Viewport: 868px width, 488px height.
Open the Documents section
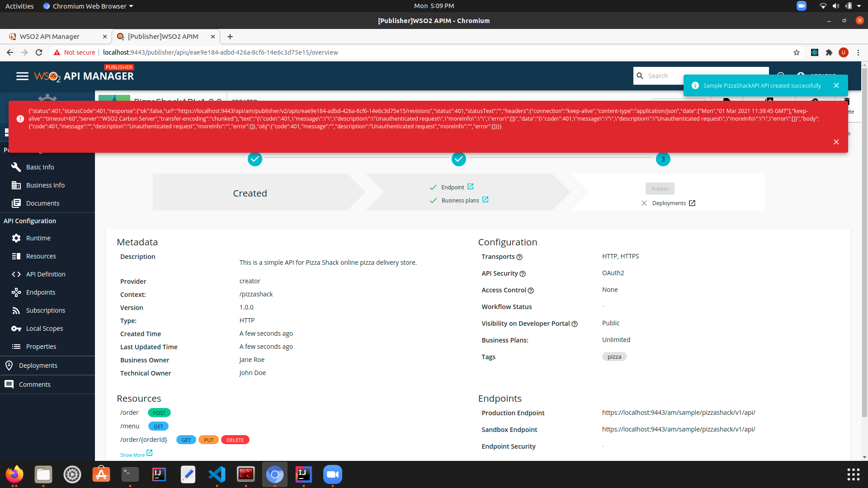tap(42, 203)
